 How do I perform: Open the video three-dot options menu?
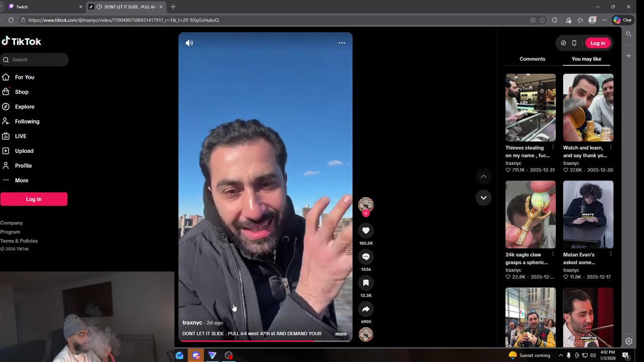(x=342, y=43)
